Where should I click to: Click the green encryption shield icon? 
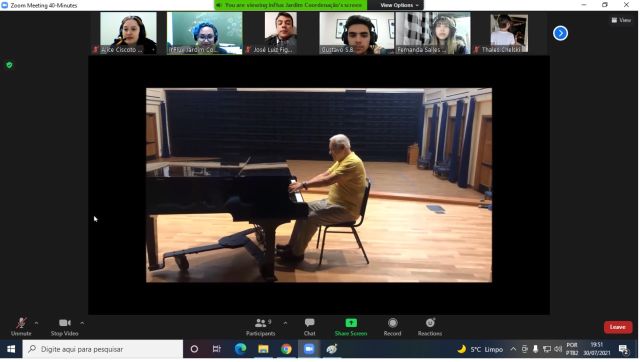click(x=9, y=65)
